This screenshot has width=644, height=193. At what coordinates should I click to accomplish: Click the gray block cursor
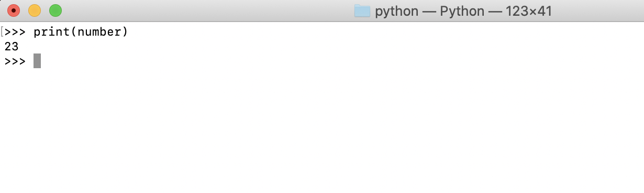point(37,61)
